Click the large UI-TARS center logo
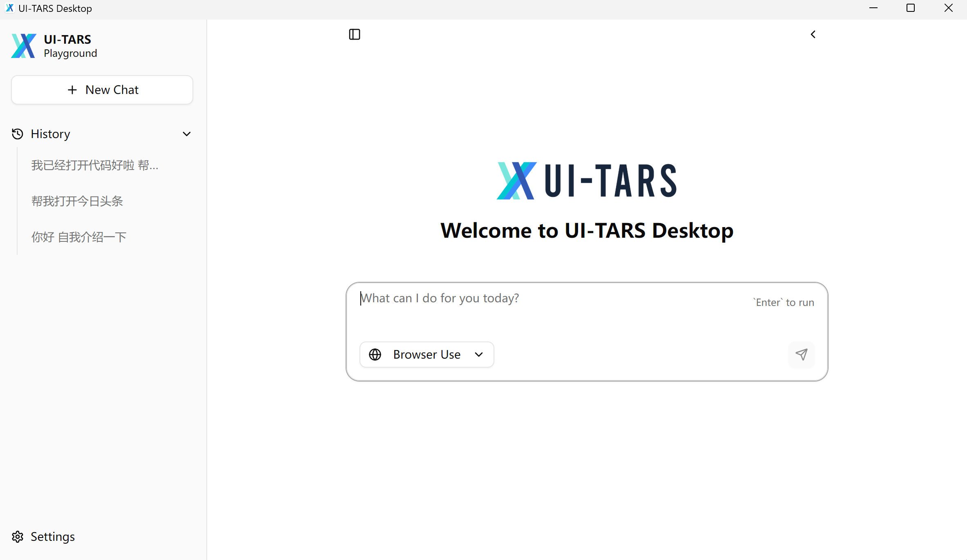The width and height of the screenshot is (967, 560). coord(586,181)
